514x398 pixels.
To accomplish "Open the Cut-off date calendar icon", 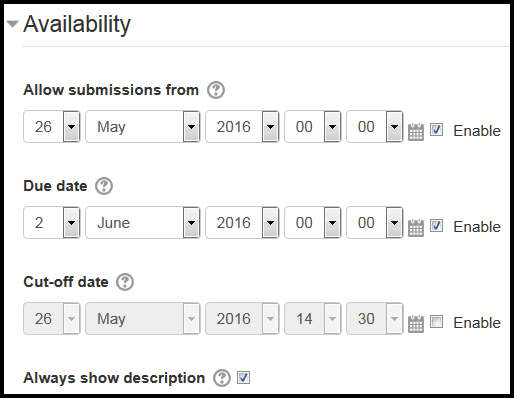I will [416, 323].
